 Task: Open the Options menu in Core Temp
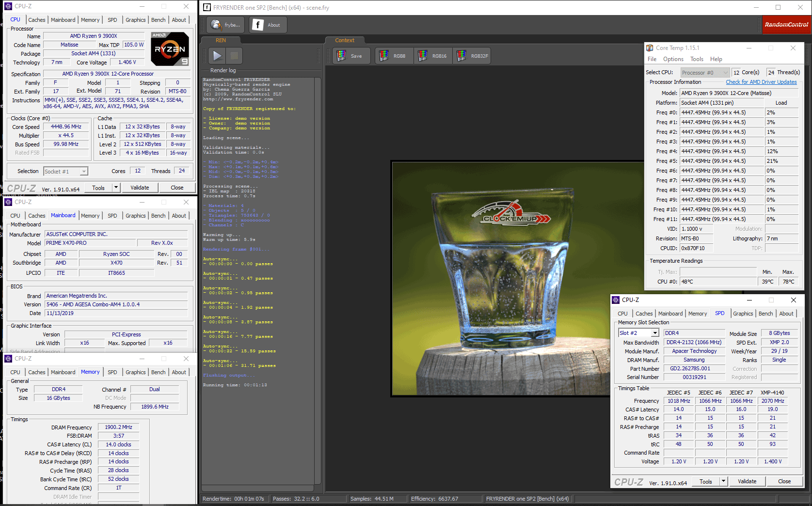673,59
